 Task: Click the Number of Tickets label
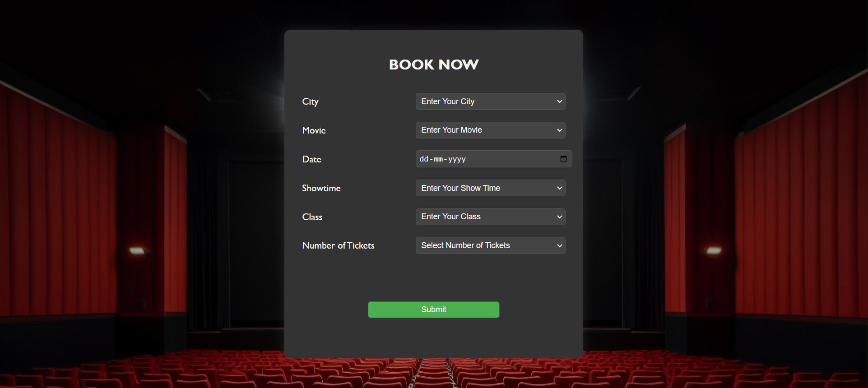[338, 245]
